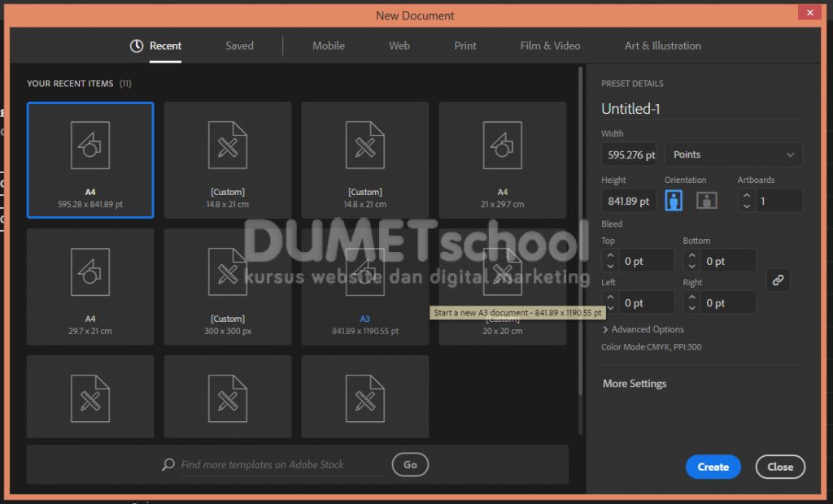Screen dimensions: 833x504
Task: Select the A4 21 x 29.7 cm preset
Action: click(x=502, y=160)
